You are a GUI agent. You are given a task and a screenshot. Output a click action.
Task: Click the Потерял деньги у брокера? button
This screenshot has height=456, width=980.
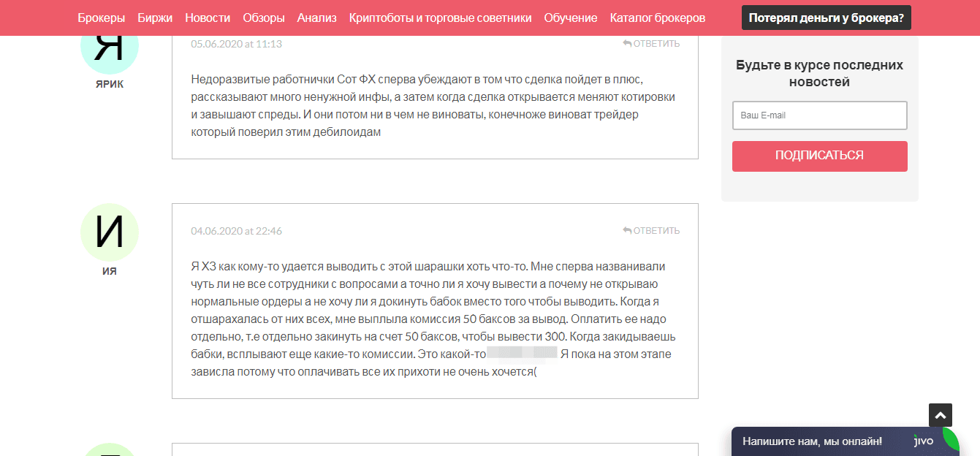tap(826, 18)
